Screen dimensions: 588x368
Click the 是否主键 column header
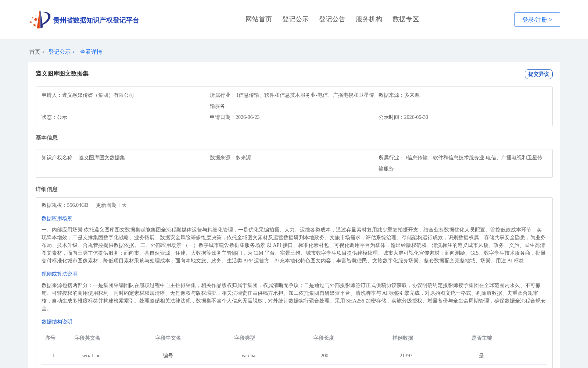(x=482, y=338)
